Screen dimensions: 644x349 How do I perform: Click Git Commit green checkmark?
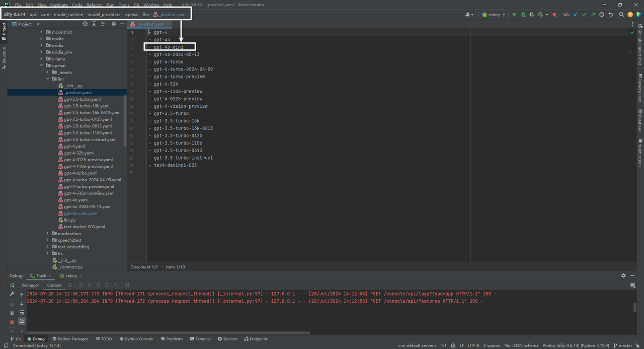tap(584, 15)
